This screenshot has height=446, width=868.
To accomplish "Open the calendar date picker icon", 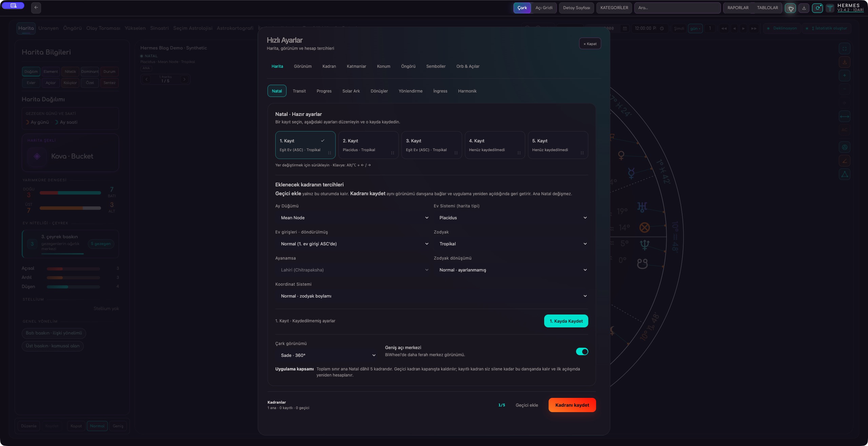I will coord(625,28).
